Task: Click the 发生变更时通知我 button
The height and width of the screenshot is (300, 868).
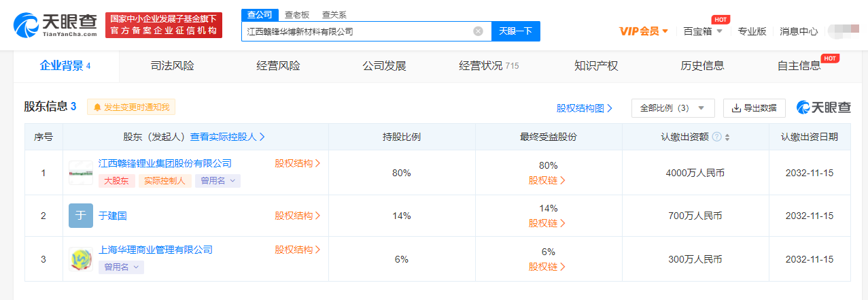Action: click(131, 107)
